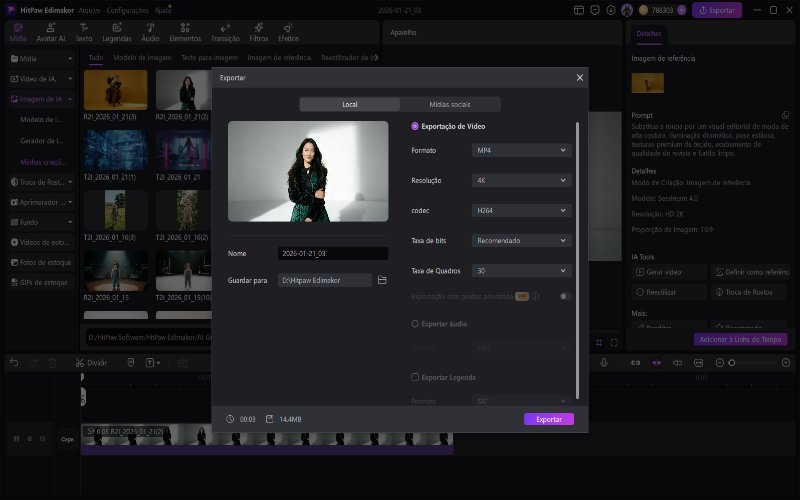Image resolution: width=800 pixels, height=500 pixels.
Task: Open the Ajuda menu
Action: 163,10
